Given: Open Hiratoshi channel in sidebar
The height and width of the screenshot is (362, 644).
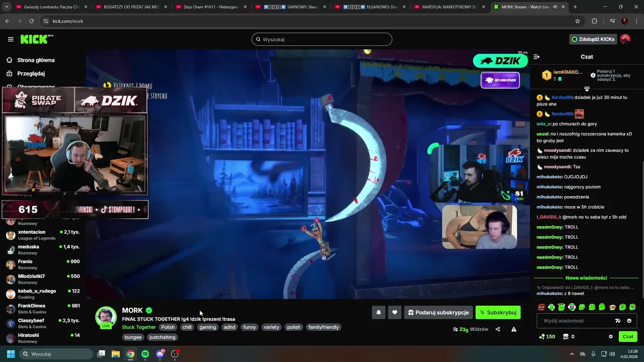Looking at the screenshot, I should (x=43, y=338).
